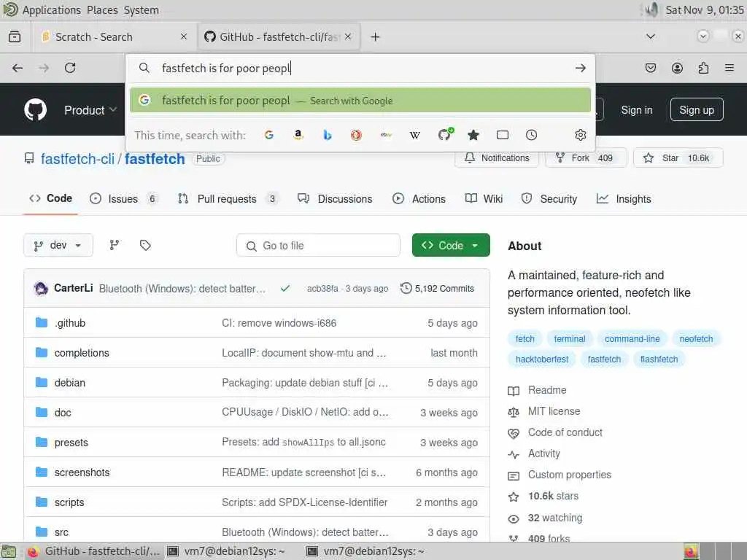
Task: View the 5,192 Commits history
Action: 438,289
